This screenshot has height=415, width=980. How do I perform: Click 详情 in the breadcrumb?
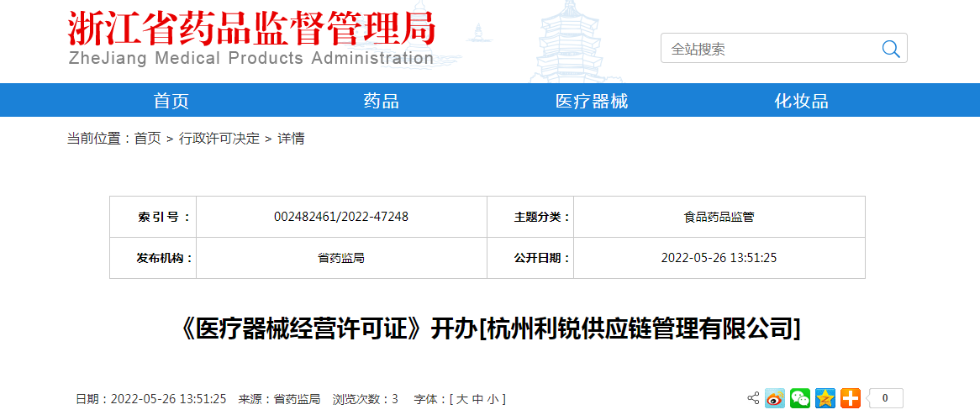click(291, 139)
